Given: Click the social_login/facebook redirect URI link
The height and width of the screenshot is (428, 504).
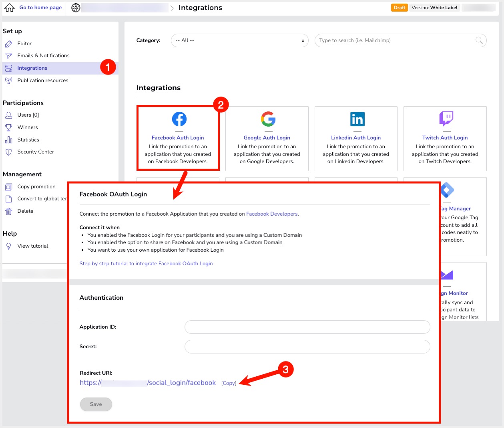Looking at the screenshot, I should pos(148,383).
